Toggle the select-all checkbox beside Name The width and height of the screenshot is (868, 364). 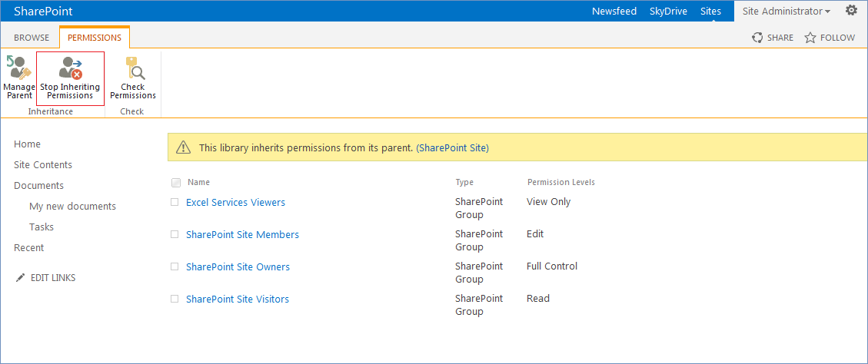(176, 183)
